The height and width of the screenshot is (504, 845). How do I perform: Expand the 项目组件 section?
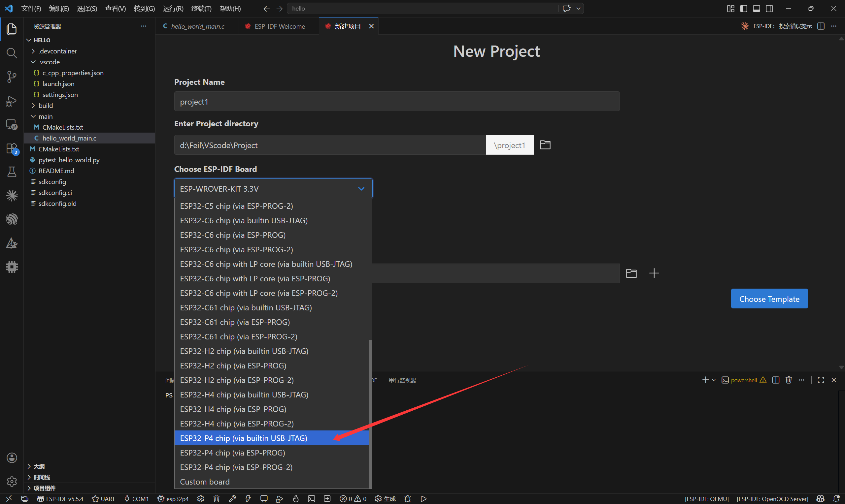[x=89, y=488]
